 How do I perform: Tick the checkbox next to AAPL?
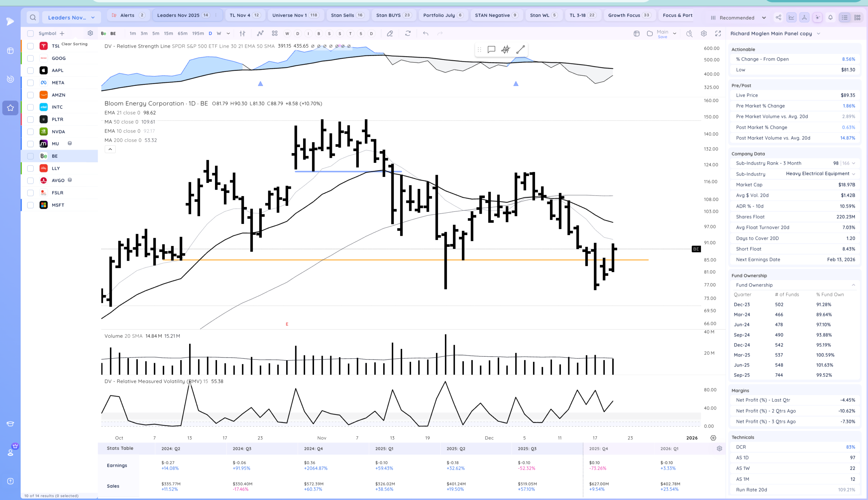[x=30, y=70]
